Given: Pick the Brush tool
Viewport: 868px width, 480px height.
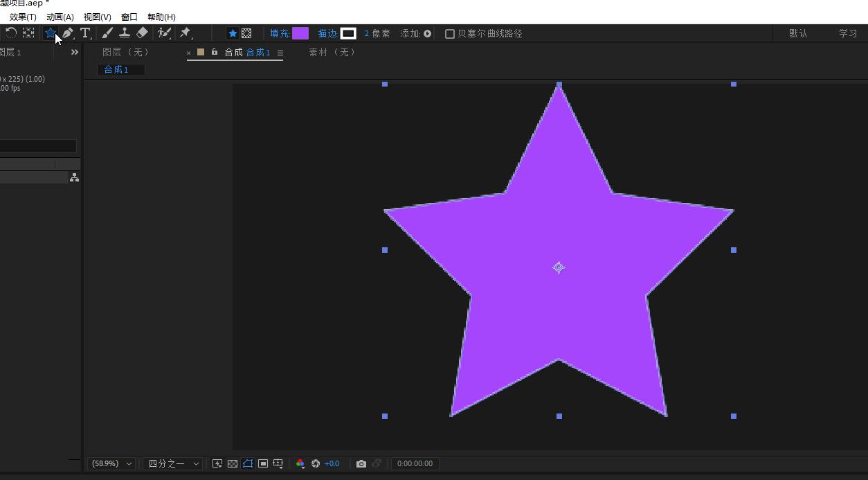Looking at the screenshot, I should tap(107, 33).
